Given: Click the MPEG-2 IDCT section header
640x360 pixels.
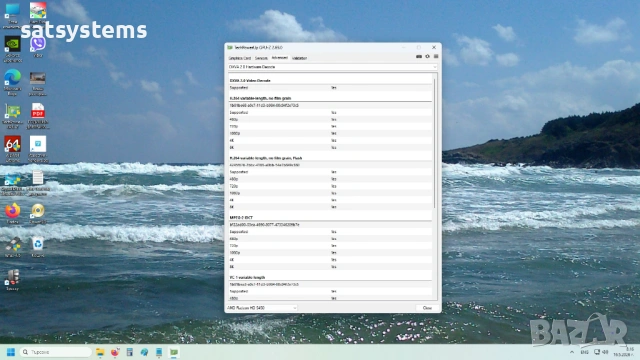Looking at the screenshot, I should 241,218.
